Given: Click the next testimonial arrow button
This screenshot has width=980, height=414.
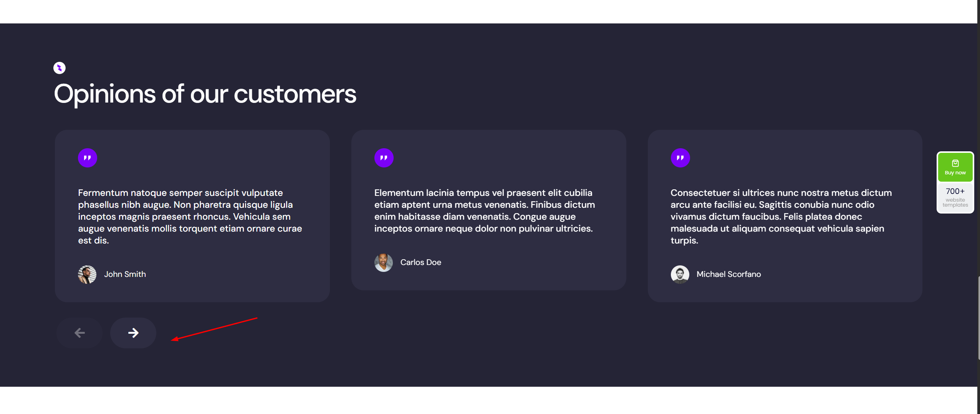Looking at the screenshot, I should click(133, 333).
